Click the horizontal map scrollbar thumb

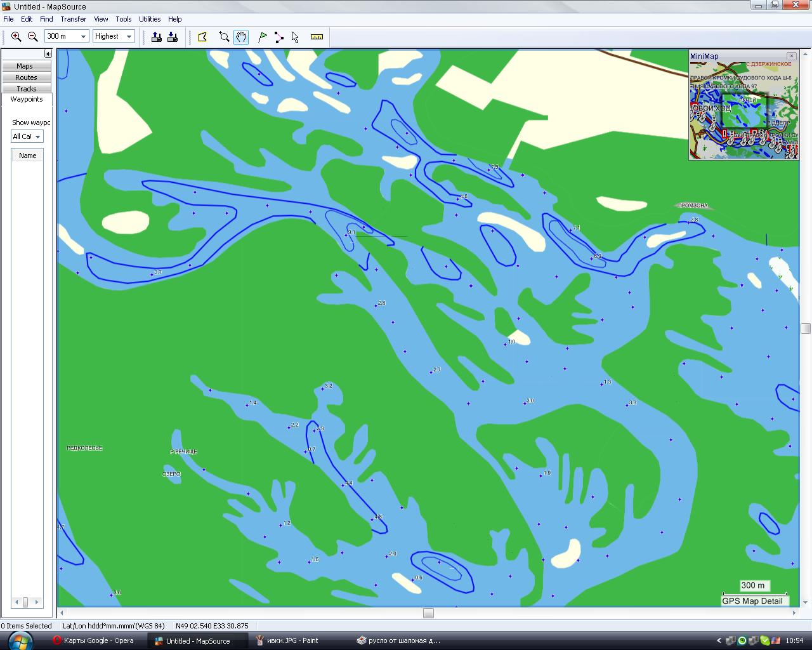coord(428,613)
